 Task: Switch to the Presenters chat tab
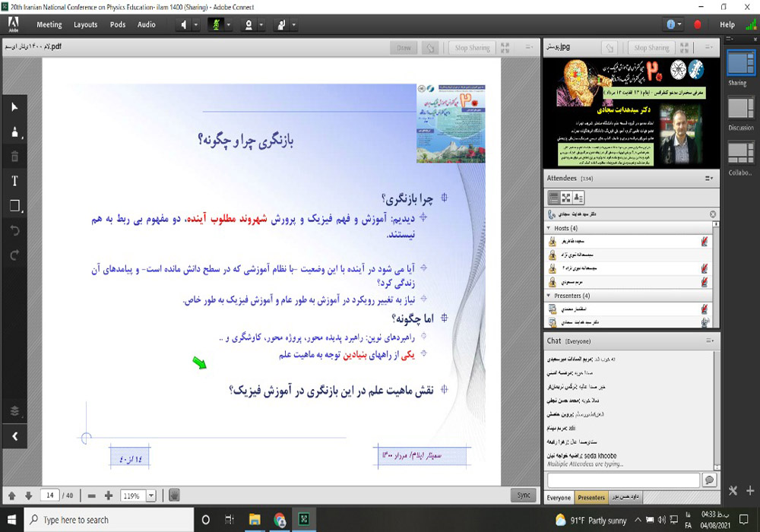591,498
